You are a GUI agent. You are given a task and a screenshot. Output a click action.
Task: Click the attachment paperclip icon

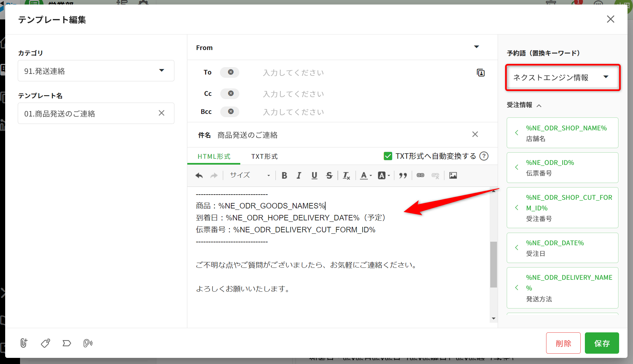[24, 343]
